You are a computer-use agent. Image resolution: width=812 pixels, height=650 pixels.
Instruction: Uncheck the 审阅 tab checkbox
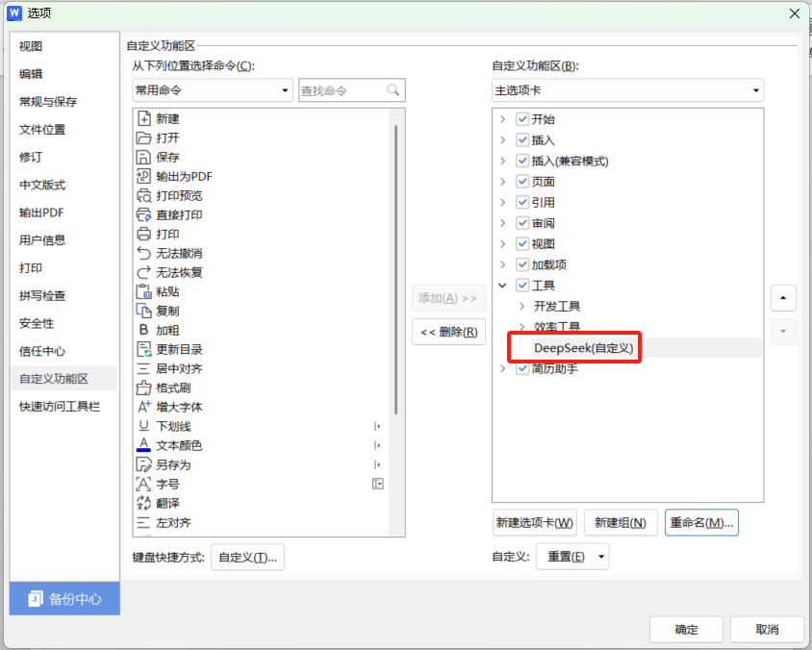click(522, 223)
